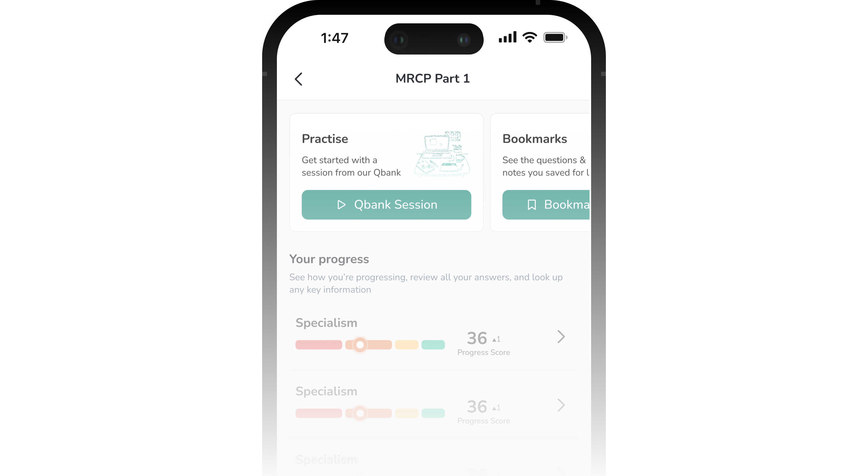Tap the bookmark icon on Bookmarks button

point(531,205)
